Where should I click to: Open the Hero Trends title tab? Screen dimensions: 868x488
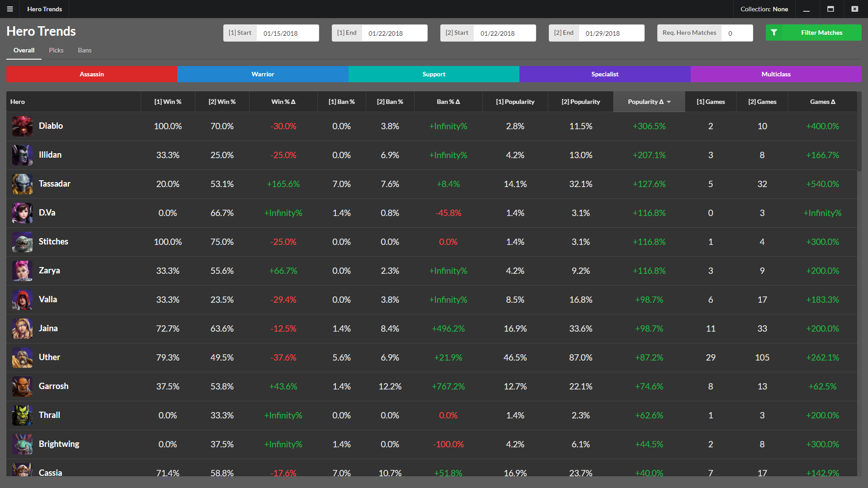coord(45,9)
